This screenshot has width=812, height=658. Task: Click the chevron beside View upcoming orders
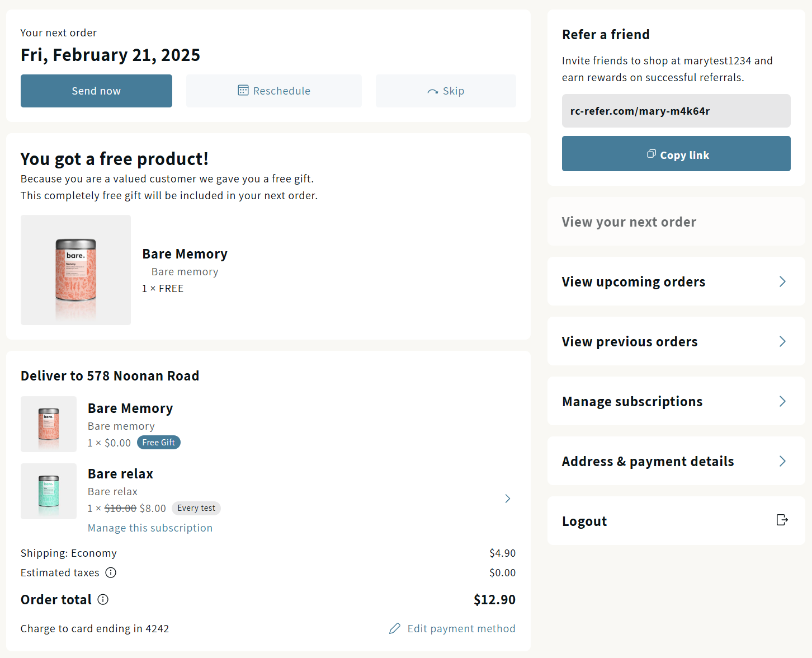point(782,281)
